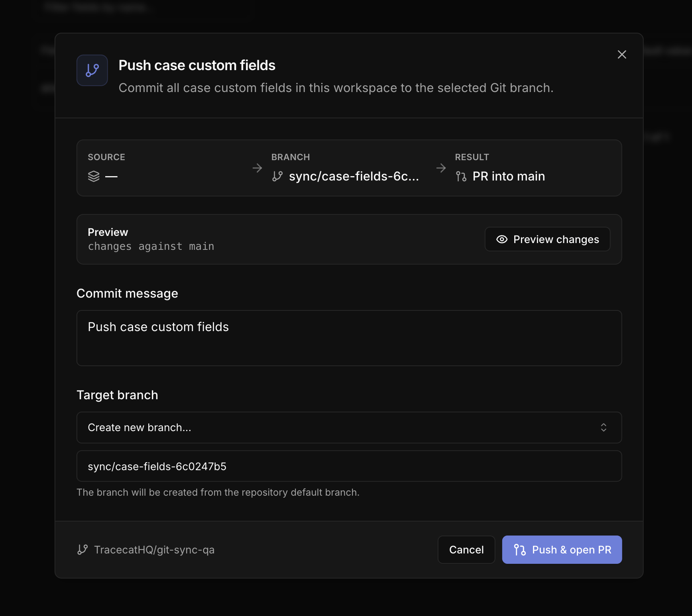Click the bold 'Preview' heading in preview card
Viewport: 692px width, 616px height.
point(108,232)
